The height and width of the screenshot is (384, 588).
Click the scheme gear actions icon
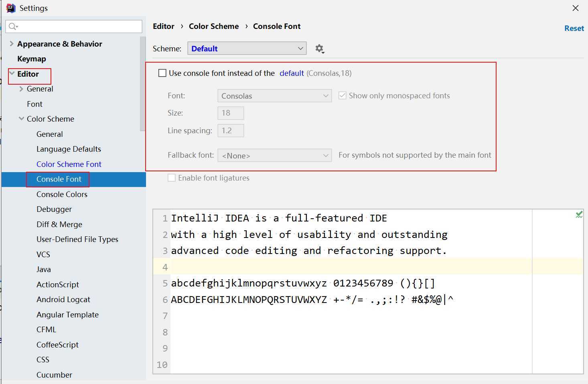pyautogui.click(x=319, y=49)
